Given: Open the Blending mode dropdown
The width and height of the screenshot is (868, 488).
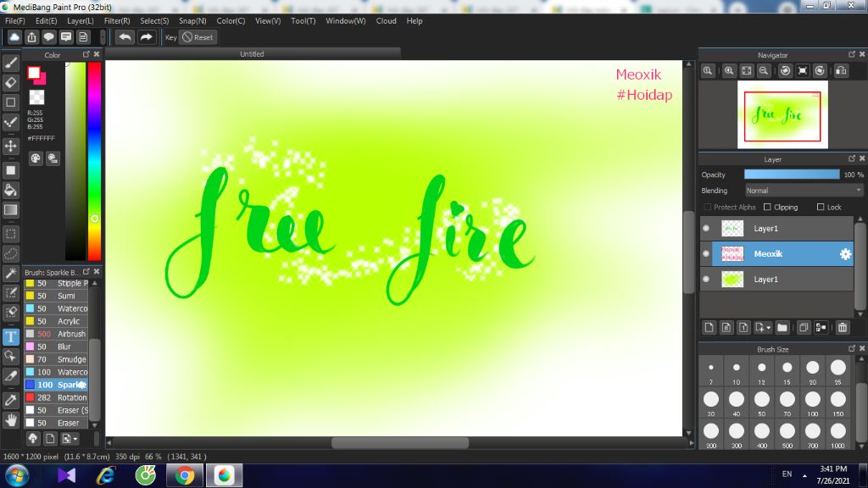Looking at the screenshot, I should 804,191.
